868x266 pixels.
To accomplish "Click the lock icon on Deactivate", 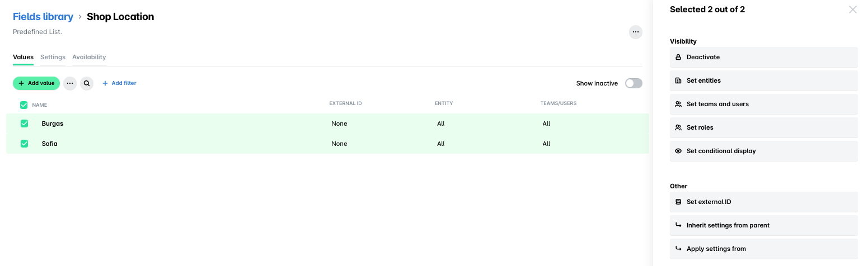I will click(x=678, y=57).
